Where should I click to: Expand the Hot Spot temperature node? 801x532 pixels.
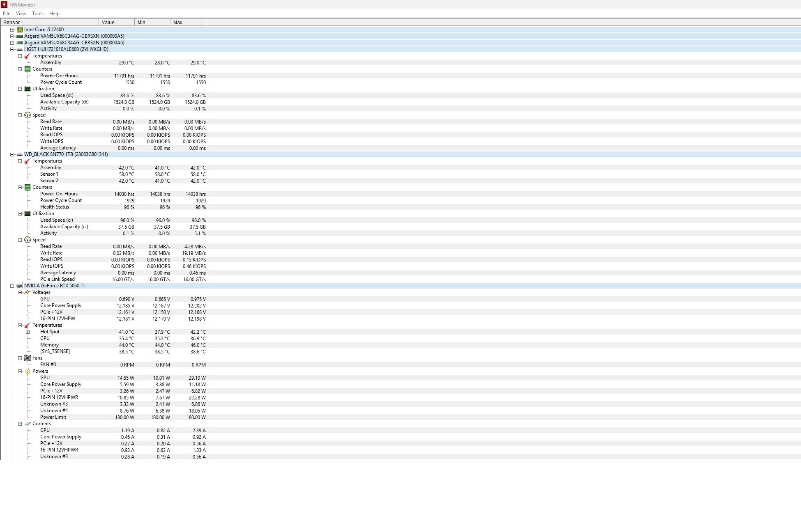[x=28, y=332]
